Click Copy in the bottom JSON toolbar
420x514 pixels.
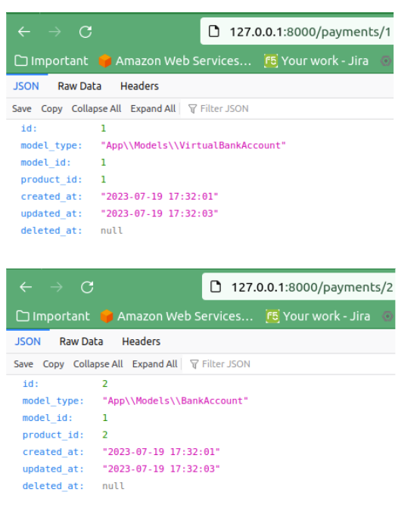54,364
